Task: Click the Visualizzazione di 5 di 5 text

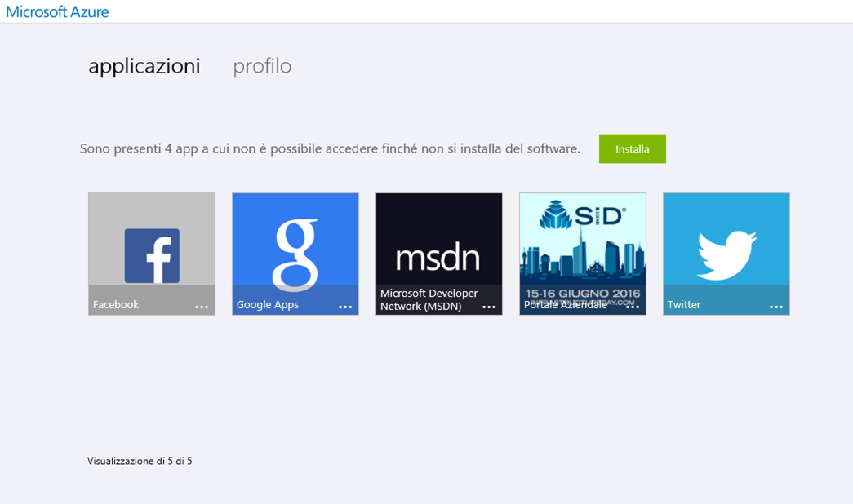Action: (140, 461)
